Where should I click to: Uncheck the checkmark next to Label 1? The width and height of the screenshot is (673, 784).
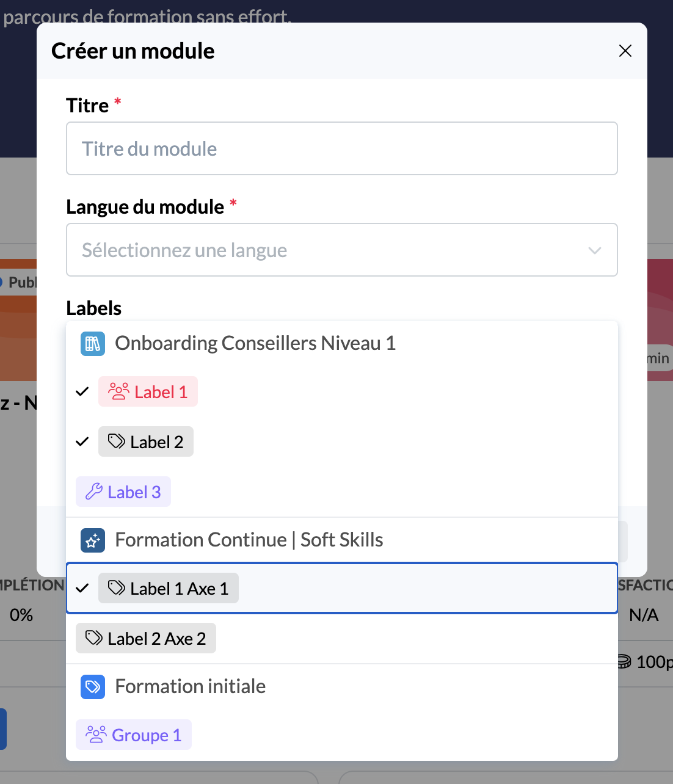pyautogui.click(x=82, y=392)
